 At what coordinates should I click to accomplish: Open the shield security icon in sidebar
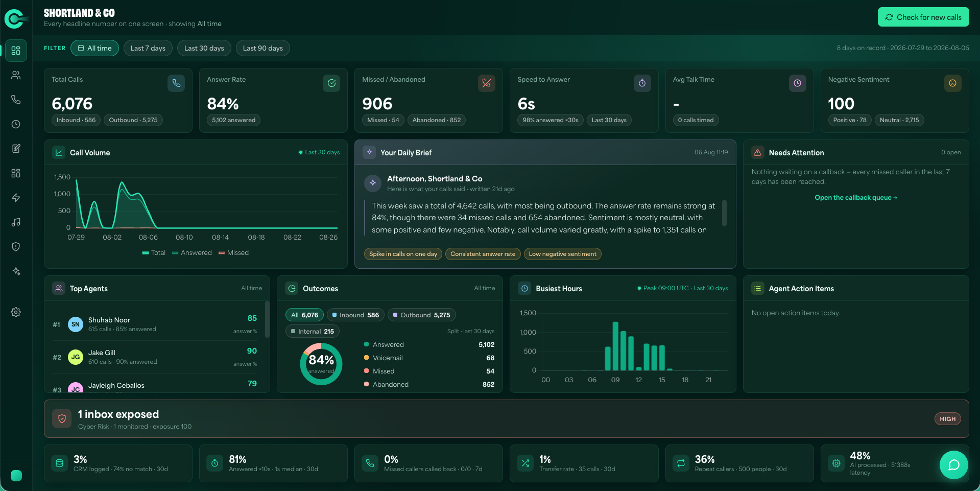click(x=16, y=247)
